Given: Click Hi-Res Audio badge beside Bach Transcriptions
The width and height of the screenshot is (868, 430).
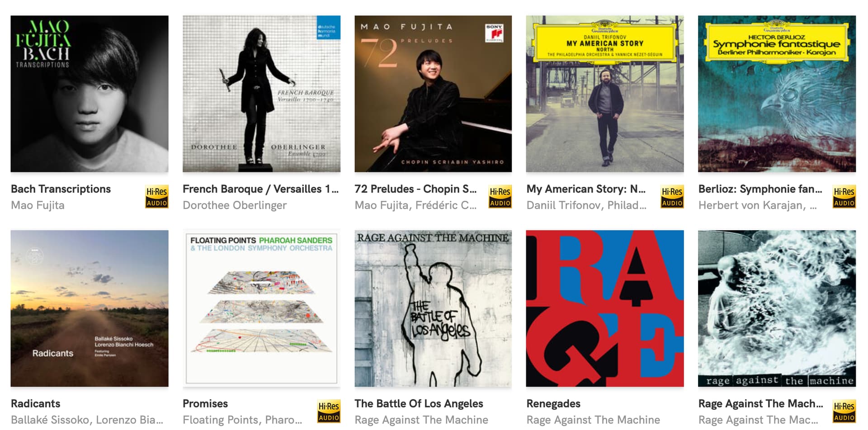Looking at the screenshot, I should 157,197.
